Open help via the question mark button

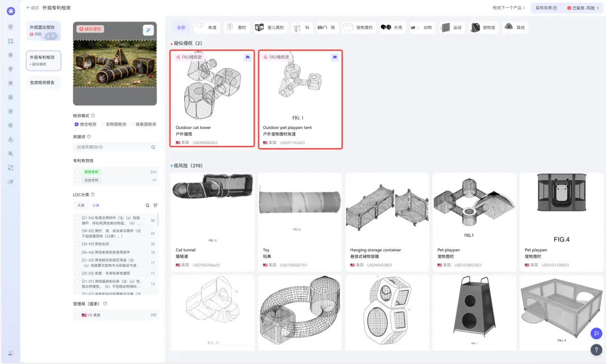[x=596, y=349]
